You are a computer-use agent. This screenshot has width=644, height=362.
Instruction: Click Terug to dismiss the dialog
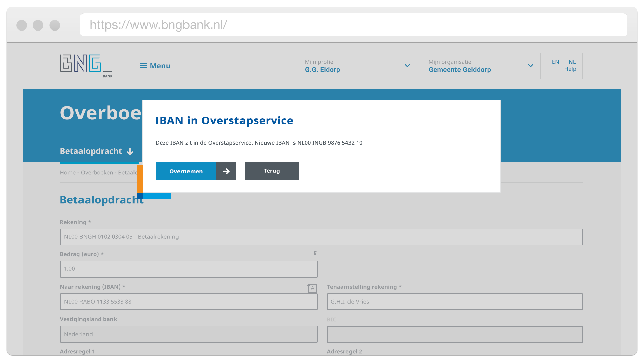click(x=271, y=171)
